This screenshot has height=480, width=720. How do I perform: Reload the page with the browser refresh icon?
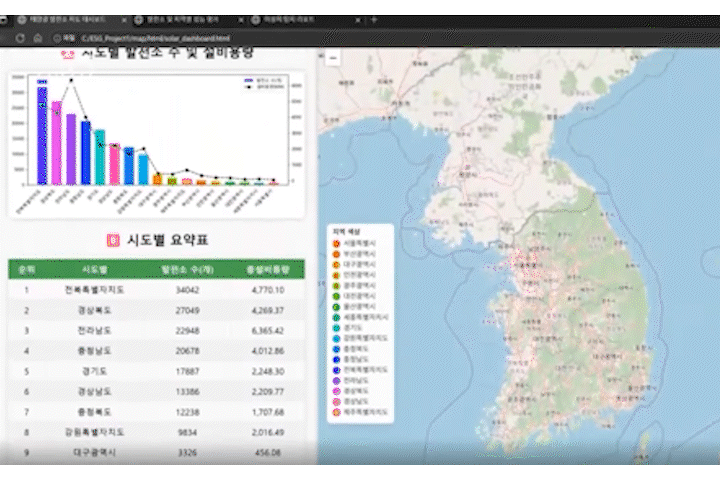pyautogui.click(x=20, y=38)
